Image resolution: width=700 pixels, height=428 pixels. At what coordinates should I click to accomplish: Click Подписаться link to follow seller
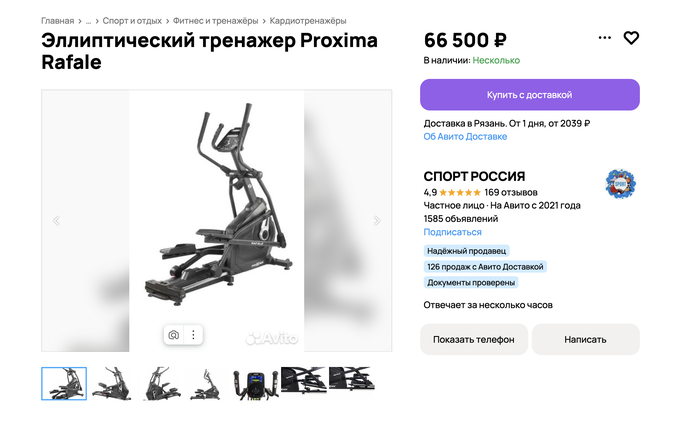pyautogui.click(x=452, y=232)
